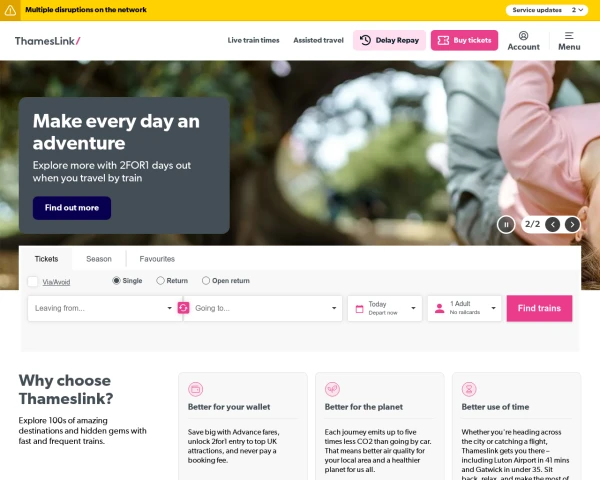Screen dimensions: 600x480
Task: Choose the Open return radio option
Action: tap(206, 281)
